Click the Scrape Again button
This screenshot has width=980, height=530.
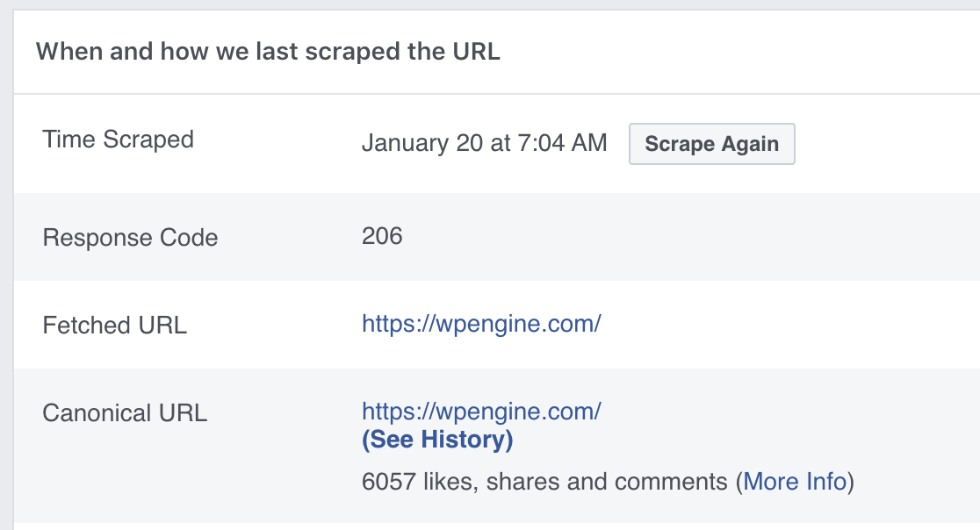pos(711,145)
